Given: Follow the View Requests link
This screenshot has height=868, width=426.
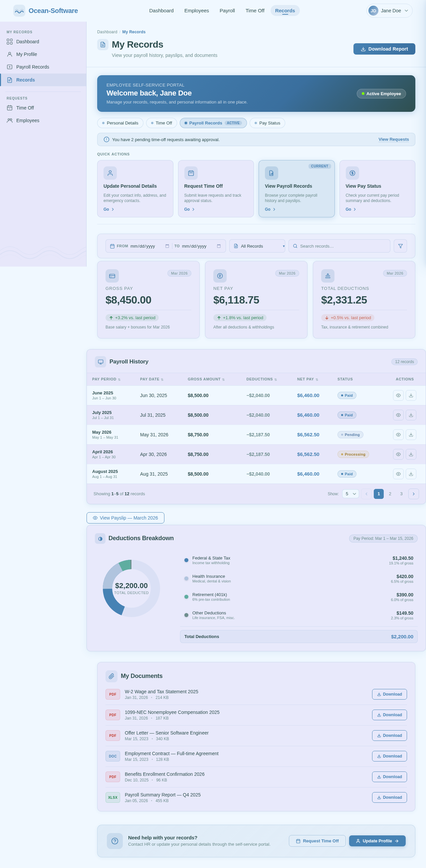Looking at the screenshot, I should pos(393,139).
